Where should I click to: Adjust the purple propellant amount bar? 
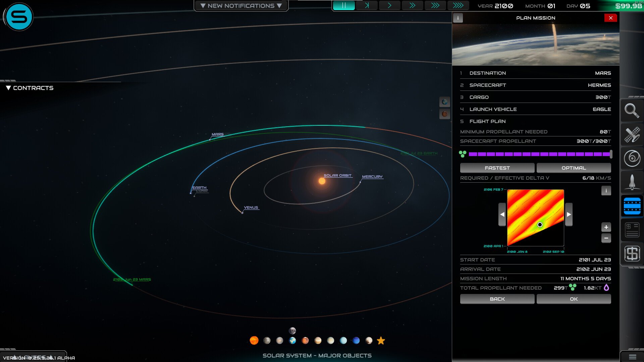540,154
